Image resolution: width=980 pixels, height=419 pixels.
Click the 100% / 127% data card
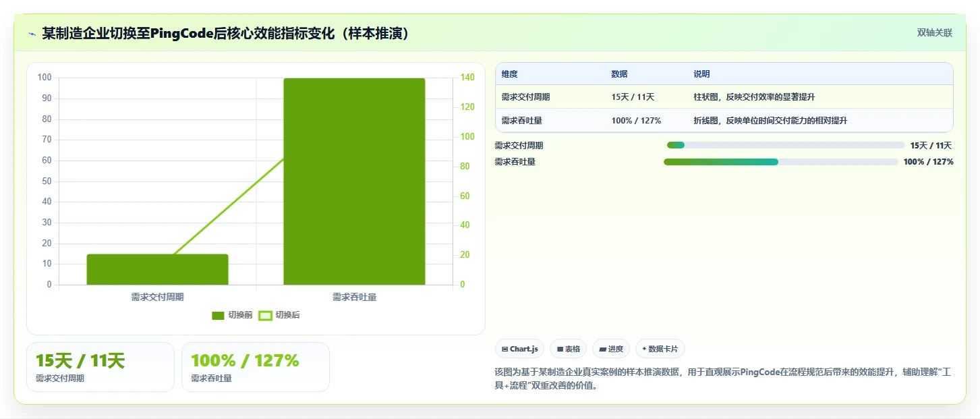click(x=256, y=367)
